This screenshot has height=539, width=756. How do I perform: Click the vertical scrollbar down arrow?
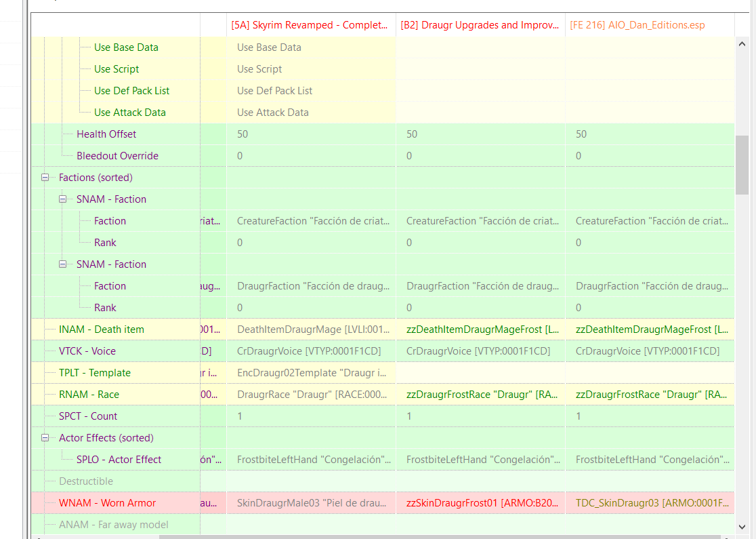(x=742, y=527)
